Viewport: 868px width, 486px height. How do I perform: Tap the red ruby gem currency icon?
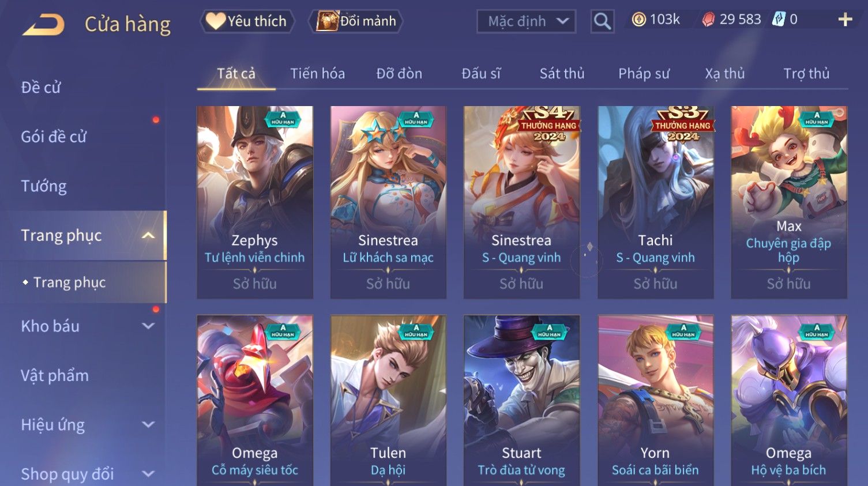[x=708, y=20]
